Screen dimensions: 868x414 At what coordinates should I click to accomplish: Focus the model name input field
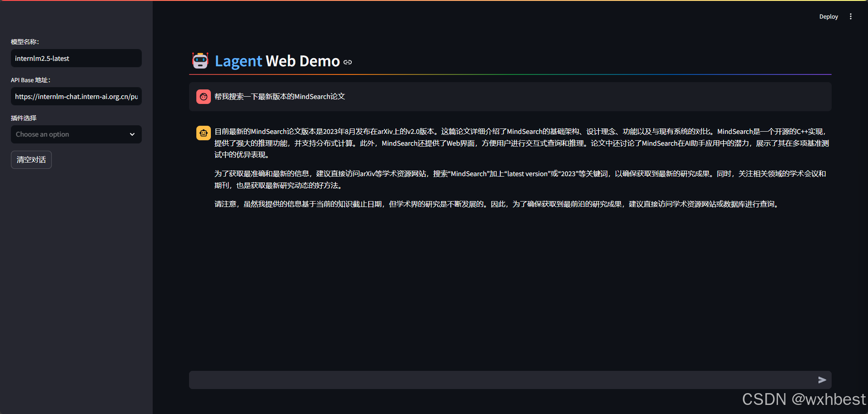[x=76, y=58]
